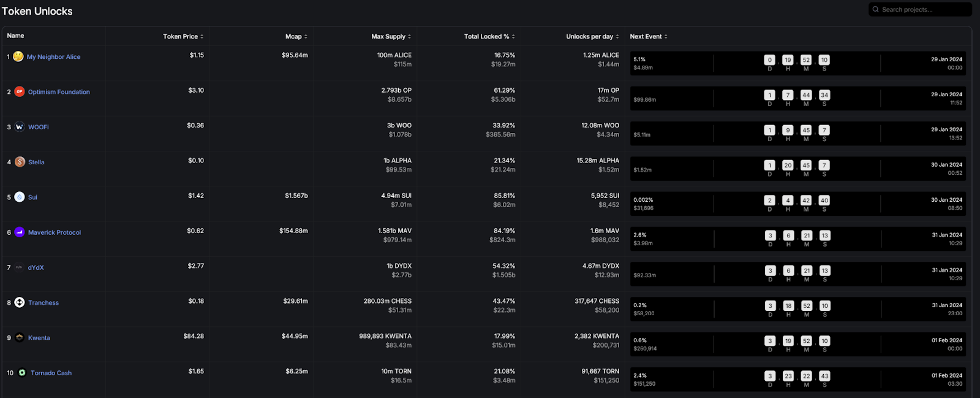Click the 989,893 KWENTA max supply
Screen dimensions: 980x398
click(x=385, y=336)
